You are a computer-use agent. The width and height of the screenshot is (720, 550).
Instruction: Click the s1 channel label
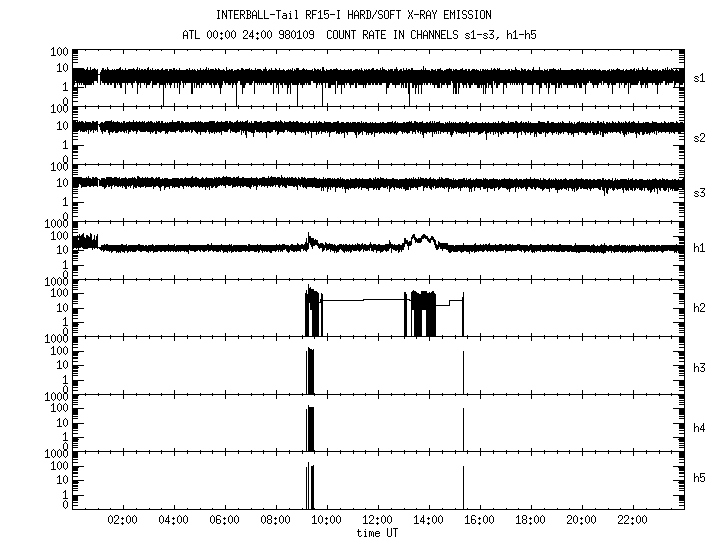tap(700, 79)
